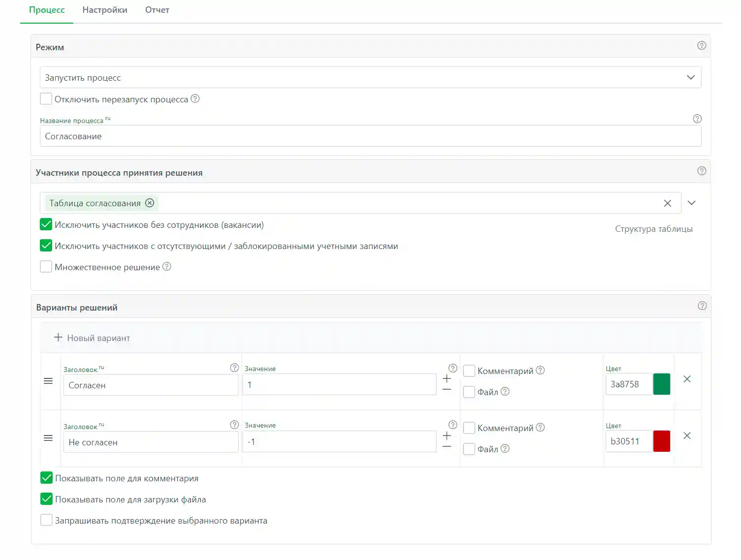Screen dimensions: 741x560
Task: Pick color from green 3a8758 swatch
Action: (x=662, y=384)
